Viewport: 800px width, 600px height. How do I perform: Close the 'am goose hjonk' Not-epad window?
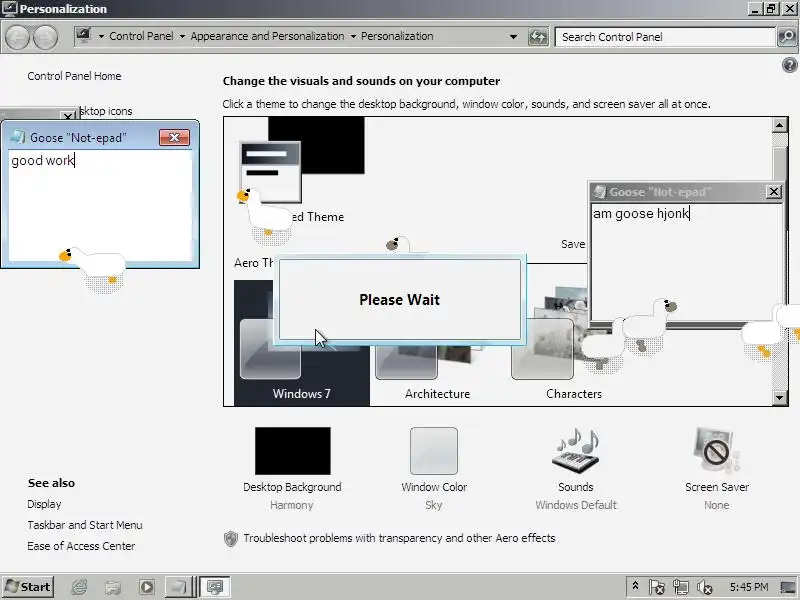[773, 192]
